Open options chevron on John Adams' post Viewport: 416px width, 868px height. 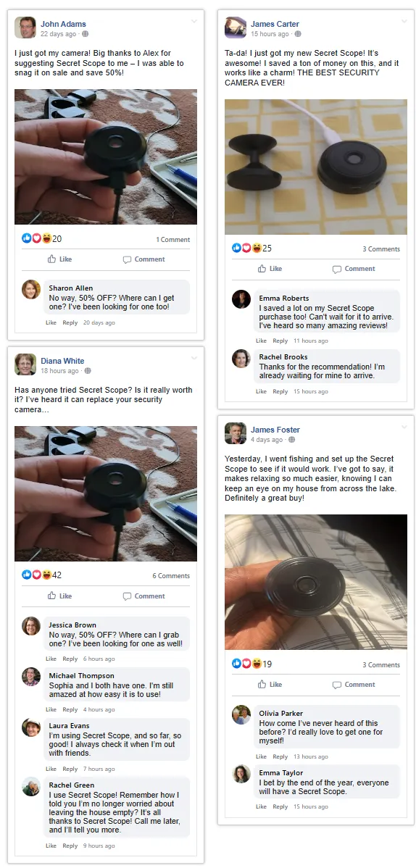tap(194, 22)
